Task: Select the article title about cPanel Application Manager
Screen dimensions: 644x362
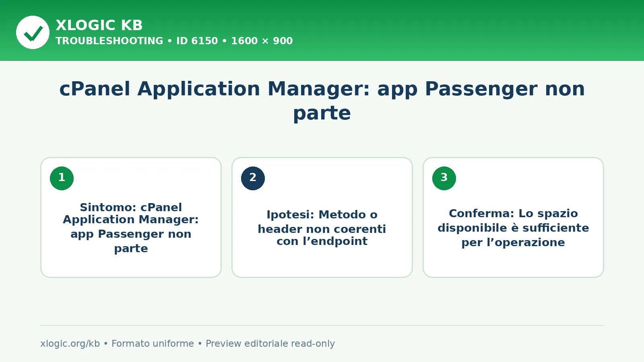Action: [322, 101]
